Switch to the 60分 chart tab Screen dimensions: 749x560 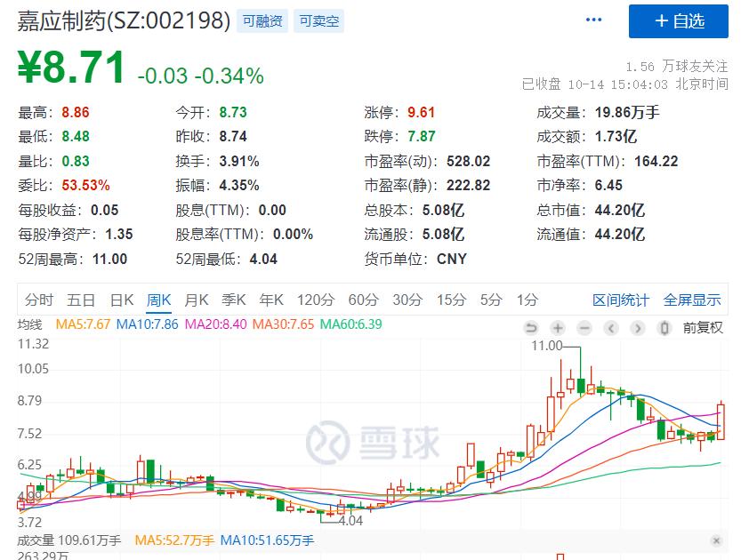(364, 300)
